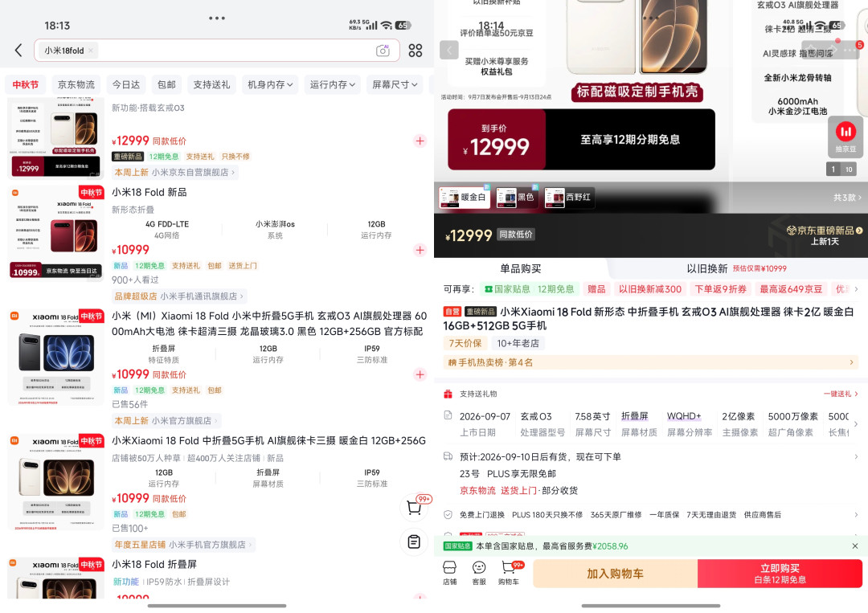Go back from the product detail page
This screenshot has height=613, width=868.
point(449,51)
